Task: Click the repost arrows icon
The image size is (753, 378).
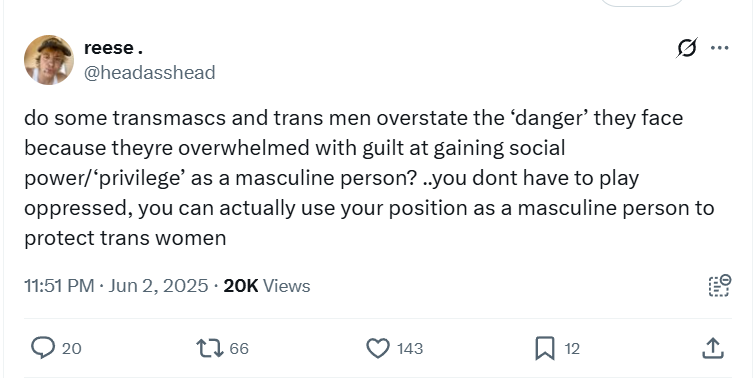Action: point(210,348)
